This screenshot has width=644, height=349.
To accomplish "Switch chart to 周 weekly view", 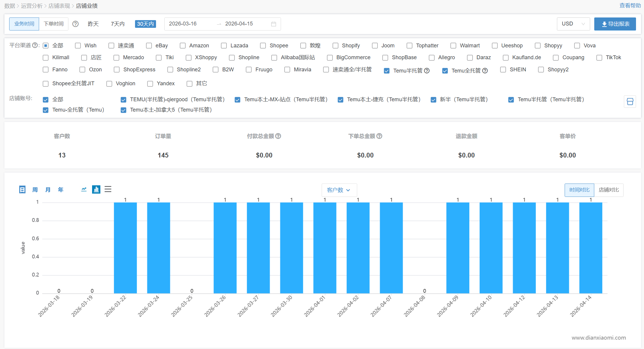I will [x=35, y=189].
